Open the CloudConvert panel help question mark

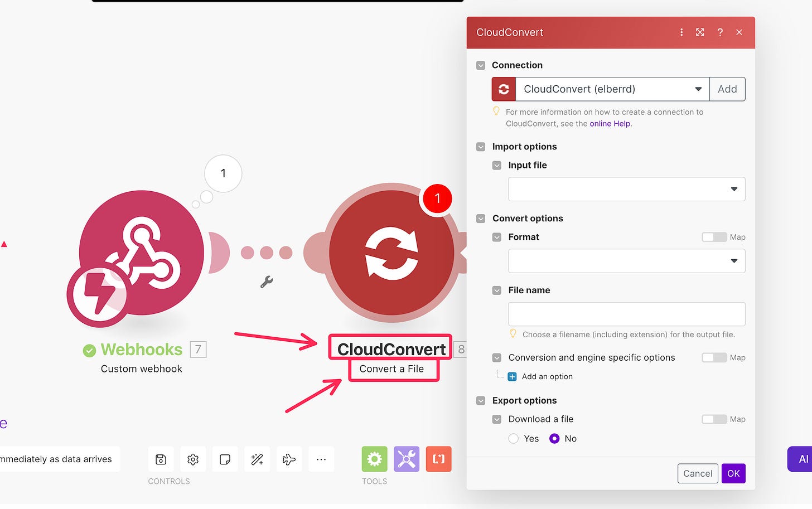pos(720,32)
